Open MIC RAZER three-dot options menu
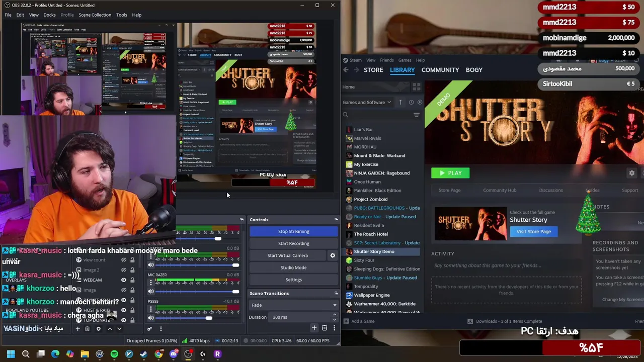Image resolution: width=644 pixels, height=362 pixels. pyautogui.click(x=150, y=283)
